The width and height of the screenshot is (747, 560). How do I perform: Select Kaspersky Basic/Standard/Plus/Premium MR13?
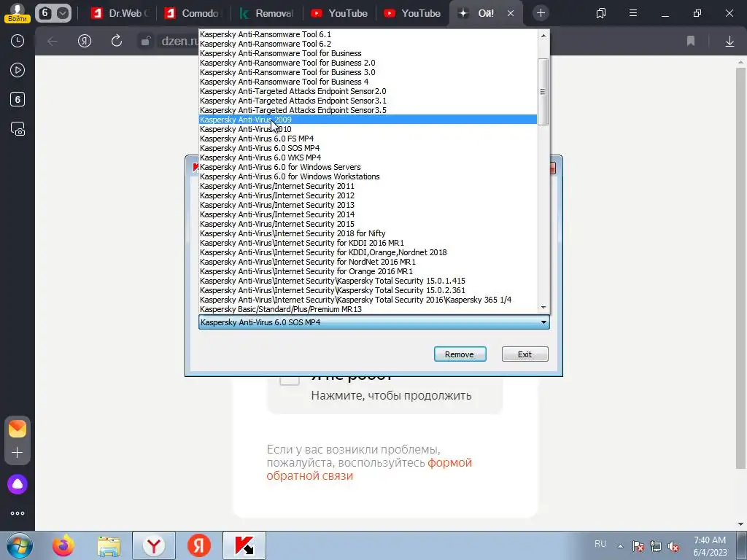[x=368, y=309]
